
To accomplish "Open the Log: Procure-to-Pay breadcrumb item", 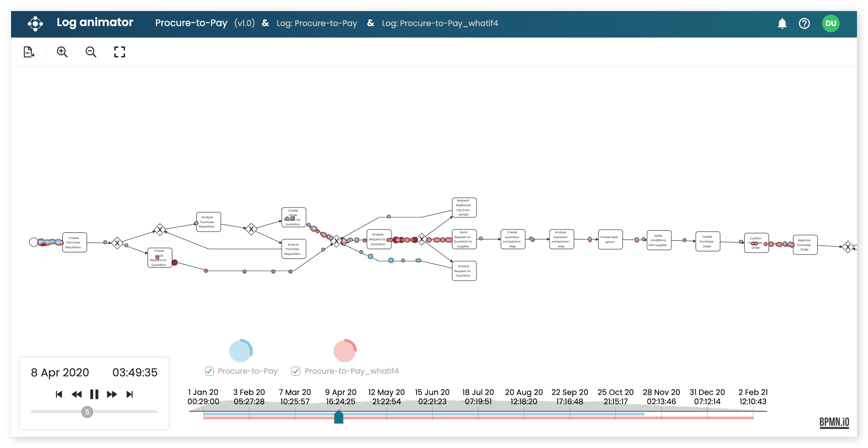I will 317,23.
